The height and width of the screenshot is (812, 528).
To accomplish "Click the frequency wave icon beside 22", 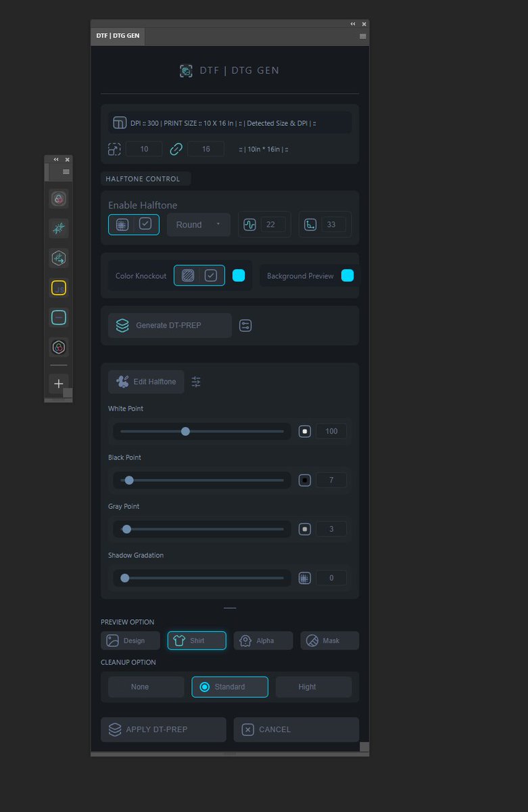I will pos(250,225).
